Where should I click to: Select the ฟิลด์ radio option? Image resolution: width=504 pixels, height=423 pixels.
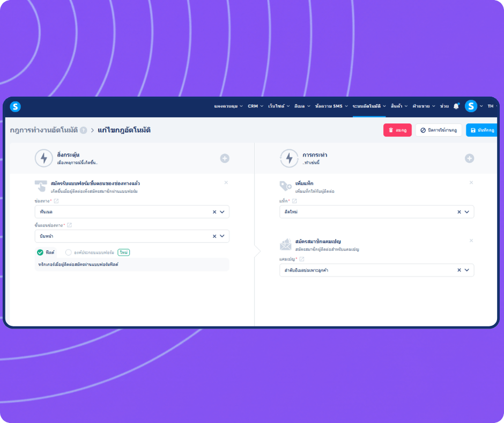point(40,252)
